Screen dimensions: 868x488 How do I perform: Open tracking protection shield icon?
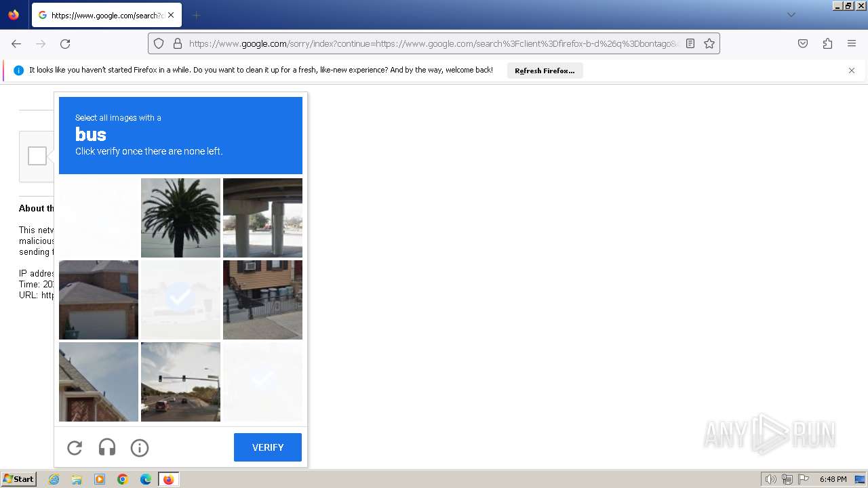(x=159, y=43)
